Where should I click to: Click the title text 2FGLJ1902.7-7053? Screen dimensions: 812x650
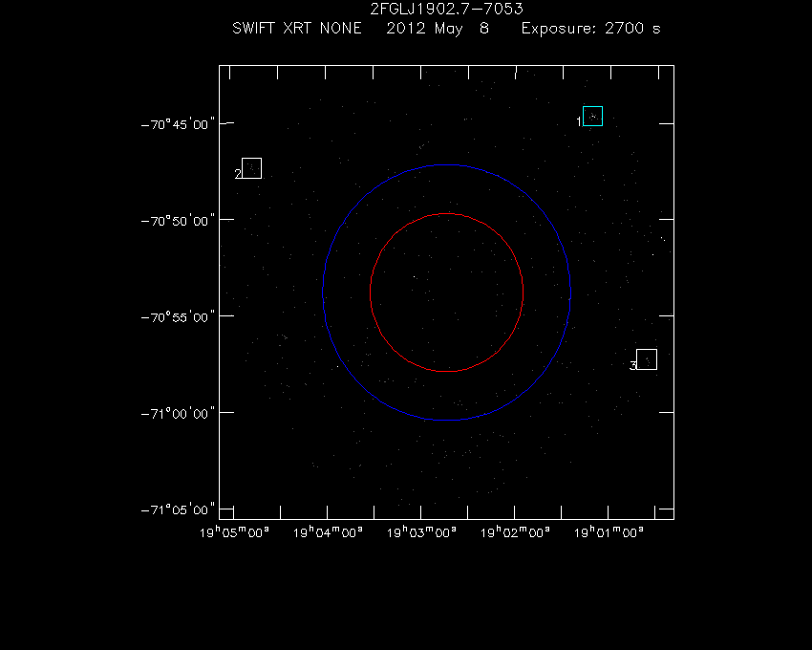pyautogui.click(x=446, y=9)
